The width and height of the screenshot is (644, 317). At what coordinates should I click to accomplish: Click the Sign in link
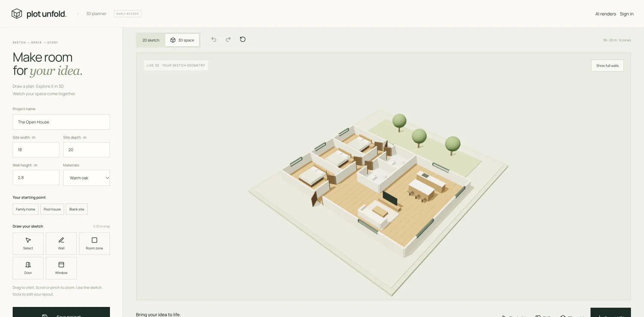tap(626, 14)
